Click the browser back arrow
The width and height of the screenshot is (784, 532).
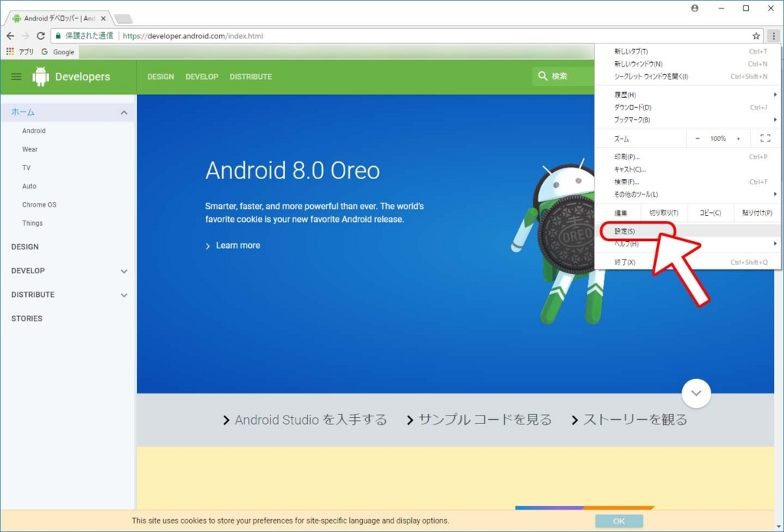click(x=10, y=36)
